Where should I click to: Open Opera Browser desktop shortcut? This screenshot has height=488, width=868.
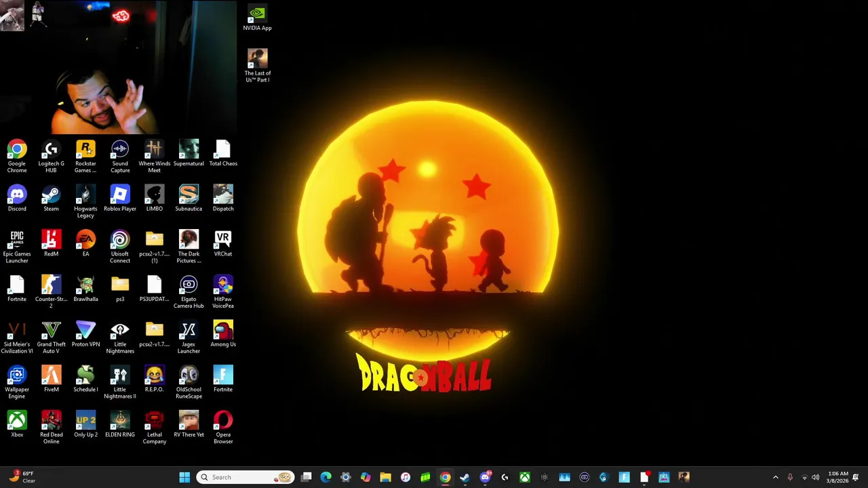[x=223, y=427]
